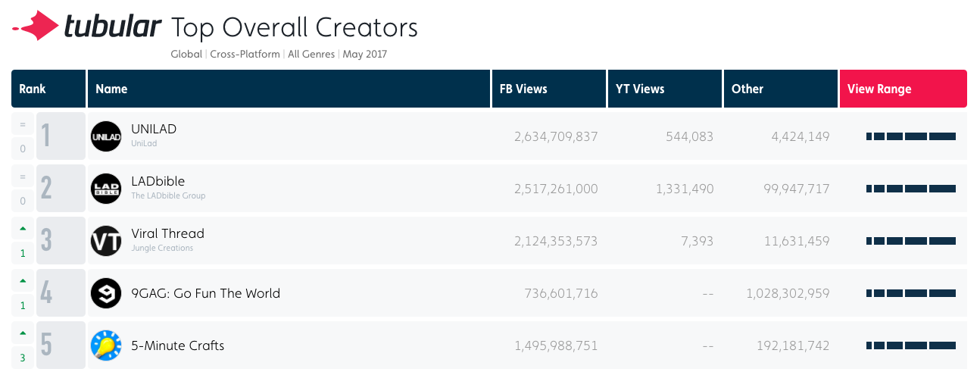Click the Jungle Creations owner link
The width and height of the screenshot is (980, 372).
(x=162, y=248)
